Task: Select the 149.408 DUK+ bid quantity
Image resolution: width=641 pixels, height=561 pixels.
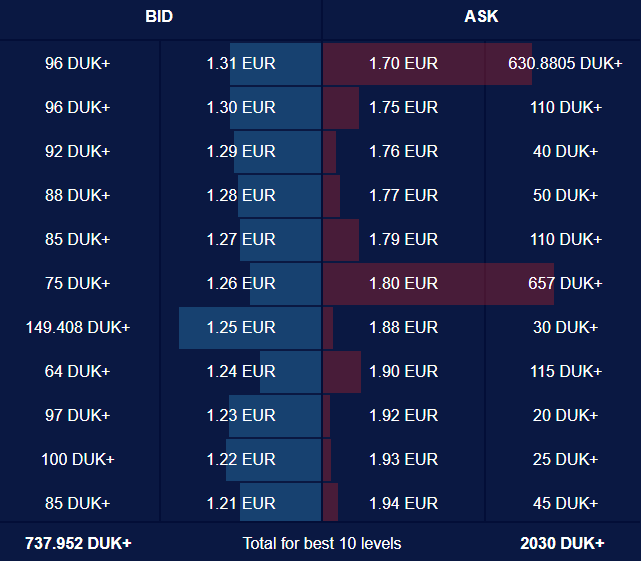Action: tap(78, 327)
